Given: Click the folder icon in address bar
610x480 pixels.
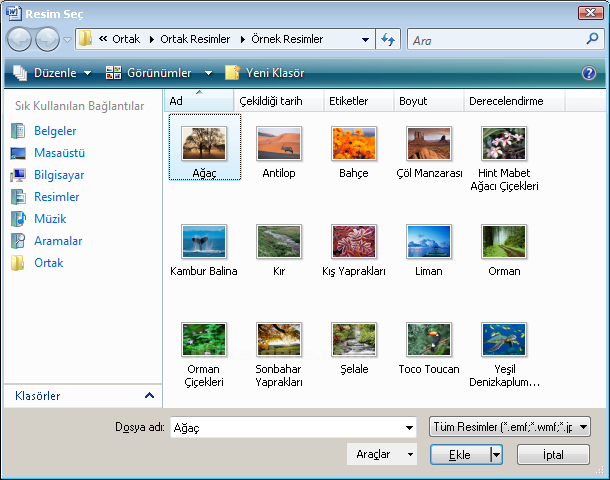Looking at the screenshot, I should click(x=86, y=39).
